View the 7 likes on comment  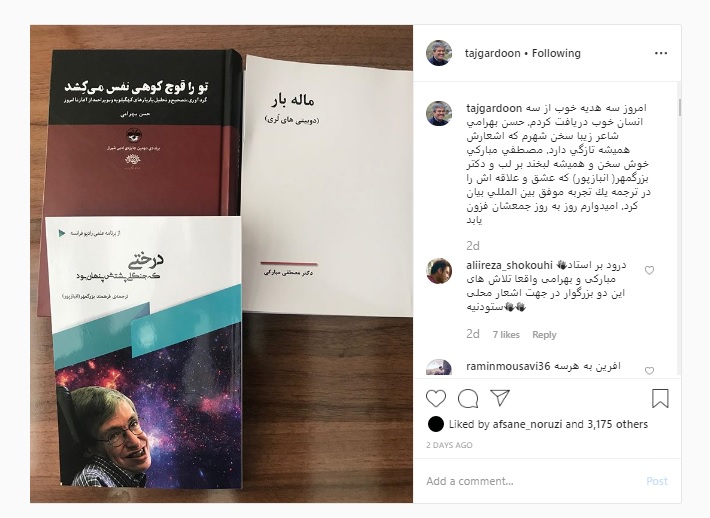506,335
